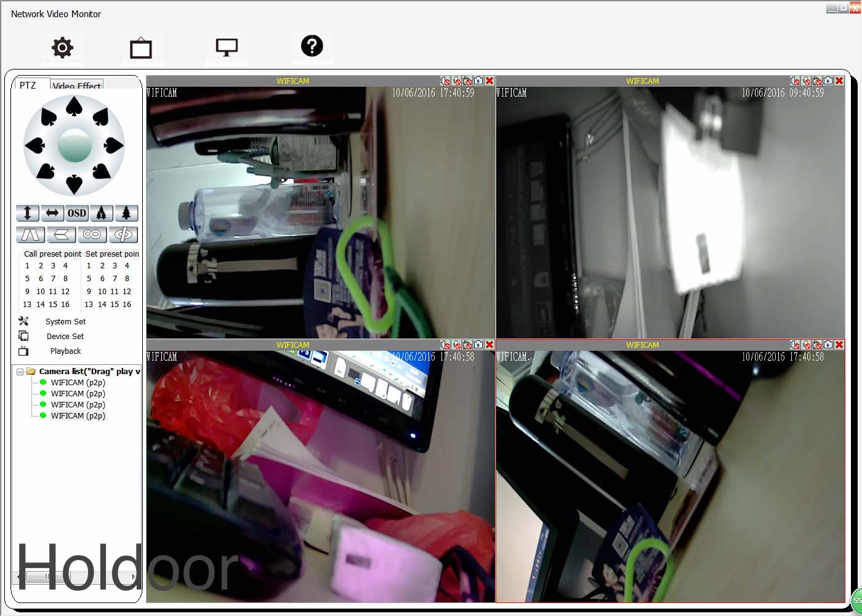Select the last WIFICAM (p2p) entry
Viewport: 862px width, 616px height.
pyautogui.click(x=78, y=416)
